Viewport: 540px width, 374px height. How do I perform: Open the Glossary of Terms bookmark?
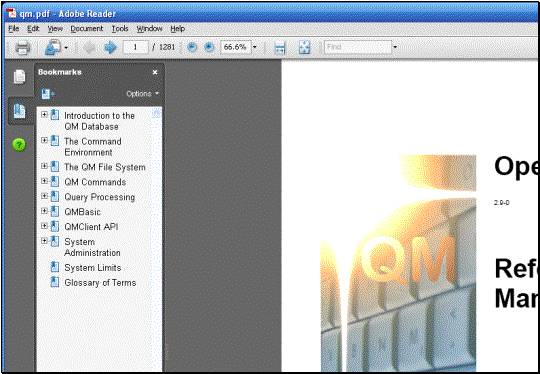[x=100, y=283]
